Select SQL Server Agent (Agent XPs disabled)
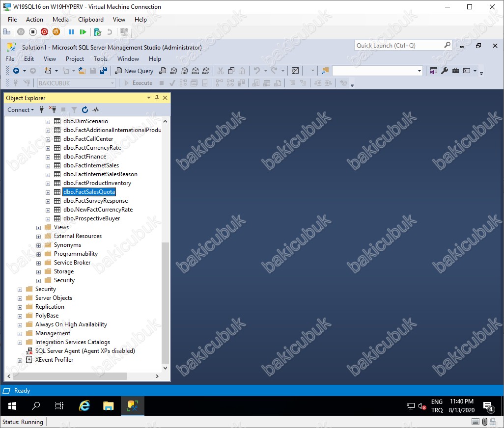504x428 pixels. tap(85, 351)
